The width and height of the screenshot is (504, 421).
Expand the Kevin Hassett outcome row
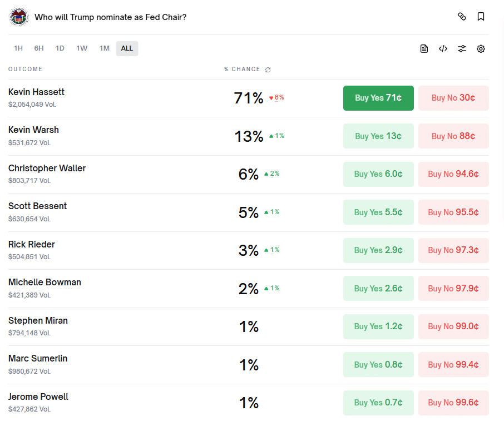point(36,92)
